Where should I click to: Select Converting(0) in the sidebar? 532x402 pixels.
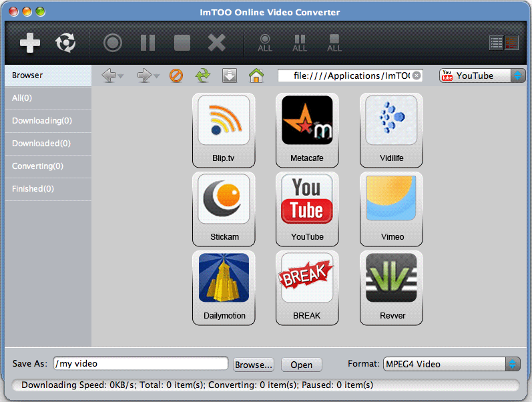click(48, 166)
